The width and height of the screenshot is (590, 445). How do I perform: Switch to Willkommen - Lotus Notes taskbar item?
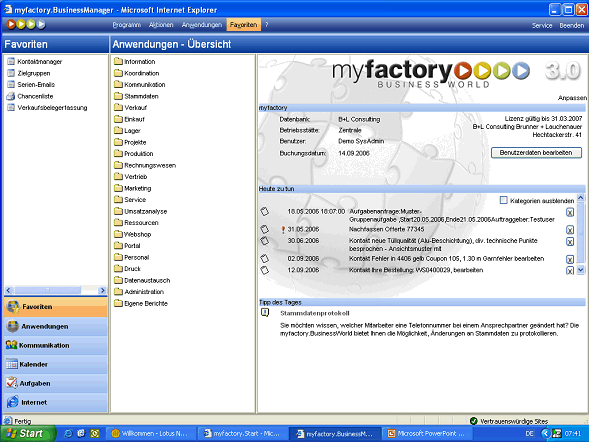[151, 433]
